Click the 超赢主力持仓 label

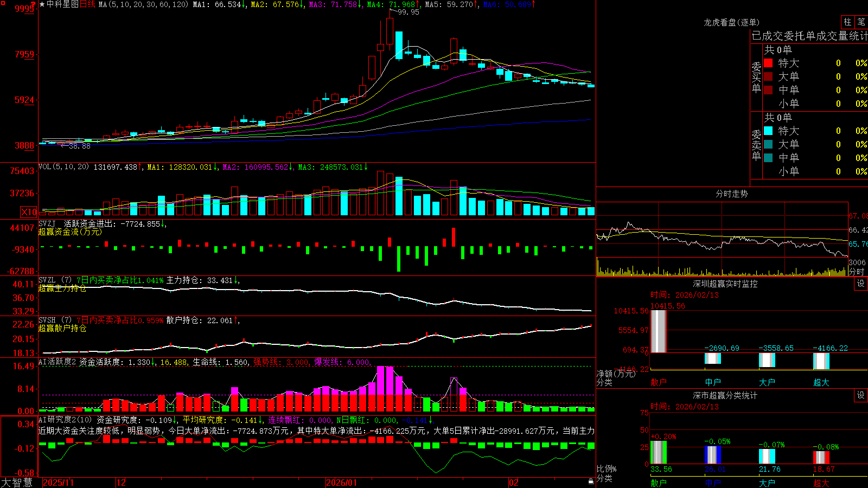pos(62,288)
